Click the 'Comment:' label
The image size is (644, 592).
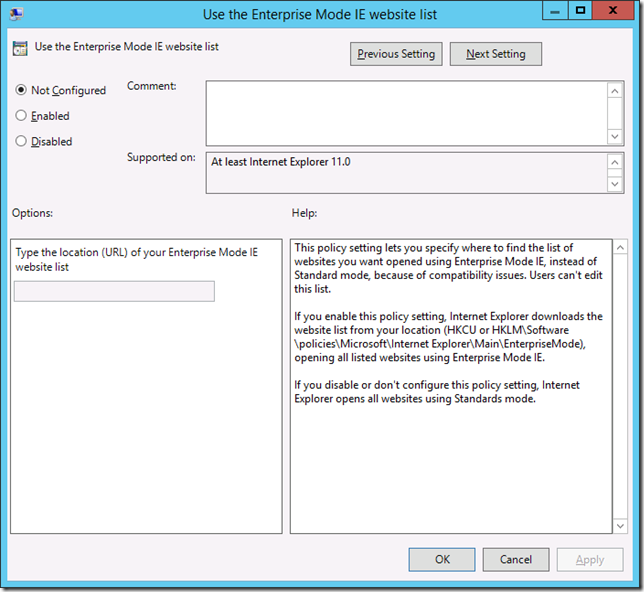(152, 86)
